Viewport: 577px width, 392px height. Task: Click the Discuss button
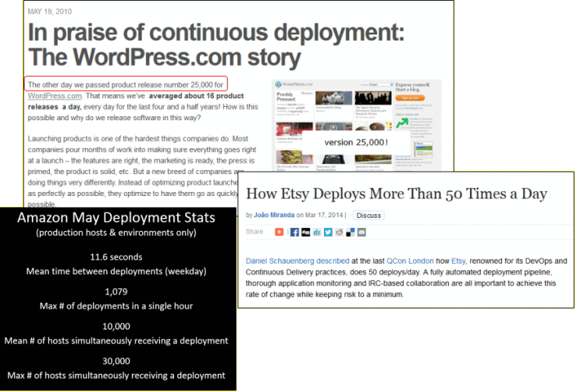[368, 215]
